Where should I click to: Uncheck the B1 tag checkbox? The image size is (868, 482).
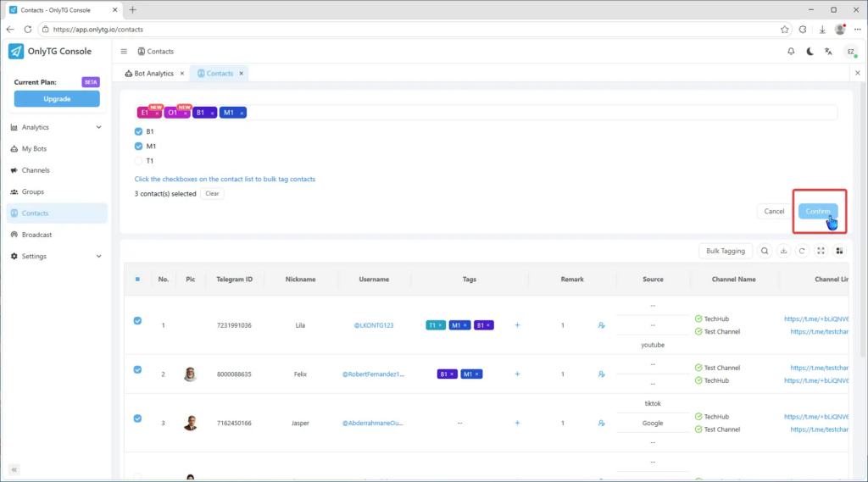[139, 132]
